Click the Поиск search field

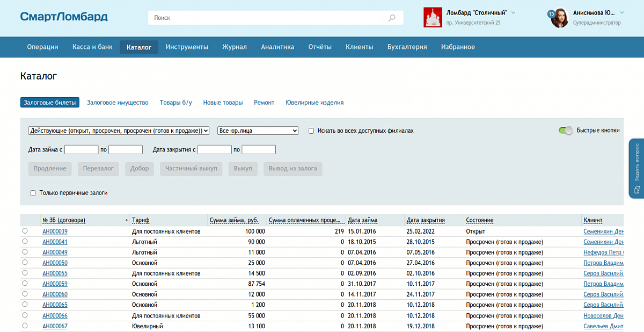click(266, 18)
